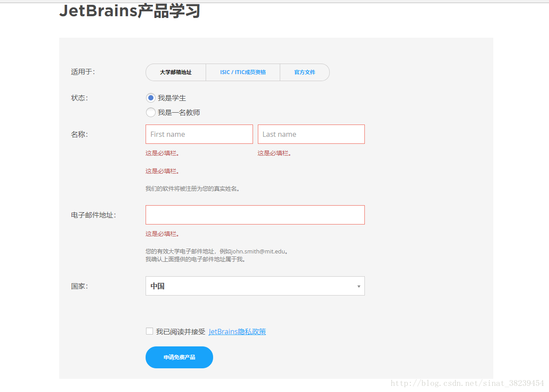Click the 适用于 label

tap(83, 72)
